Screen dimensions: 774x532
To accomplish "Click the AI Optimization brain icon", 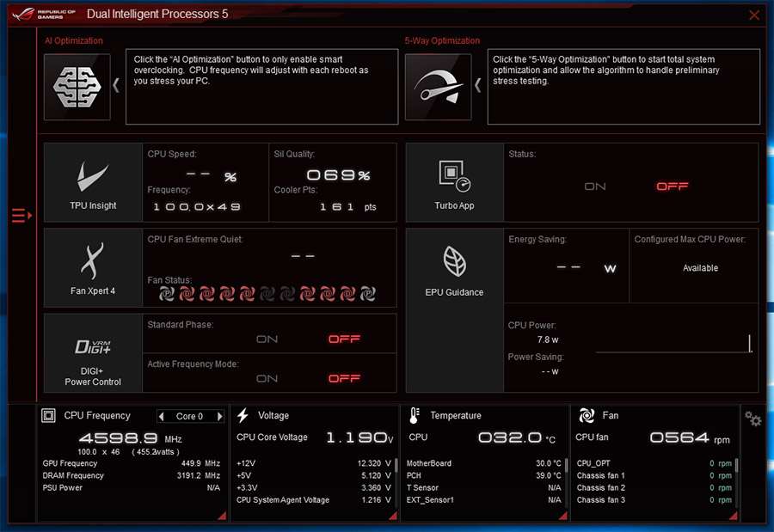I will [x=77, y=87].
